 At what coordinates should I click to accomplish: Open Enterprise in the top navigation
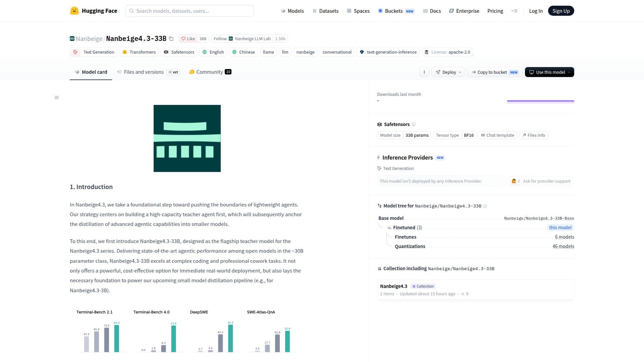point(464,11)
